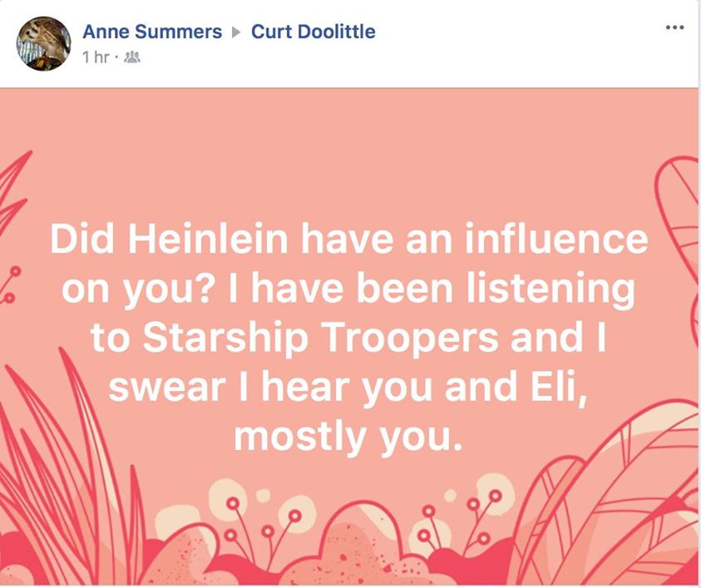Click the "Did Heinlein have an influence" line

(x=348, y=240)
